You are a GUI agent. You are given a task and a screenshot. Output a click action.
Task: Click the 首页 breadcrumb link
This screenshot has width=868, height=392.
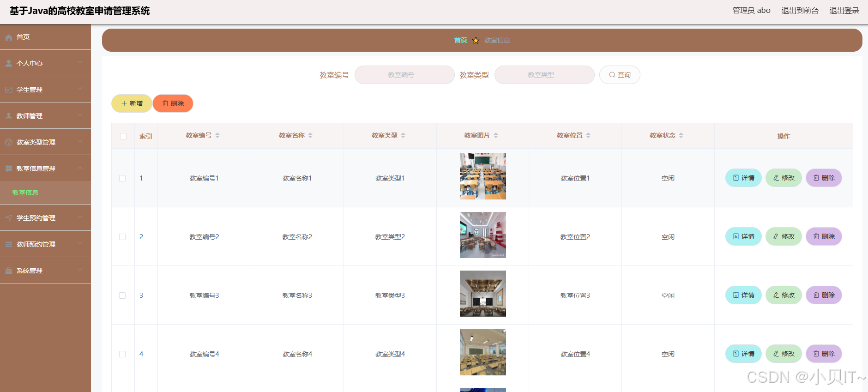(460, 41)
